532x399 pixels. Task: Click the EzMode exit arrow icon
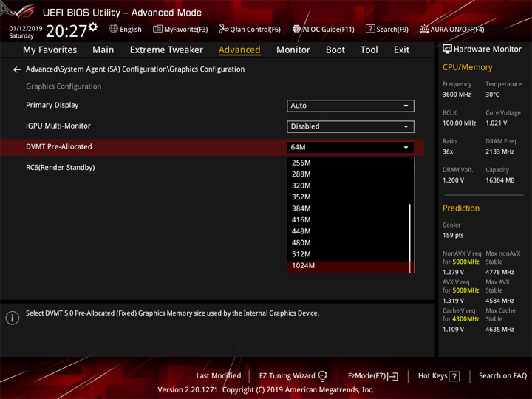394,376
